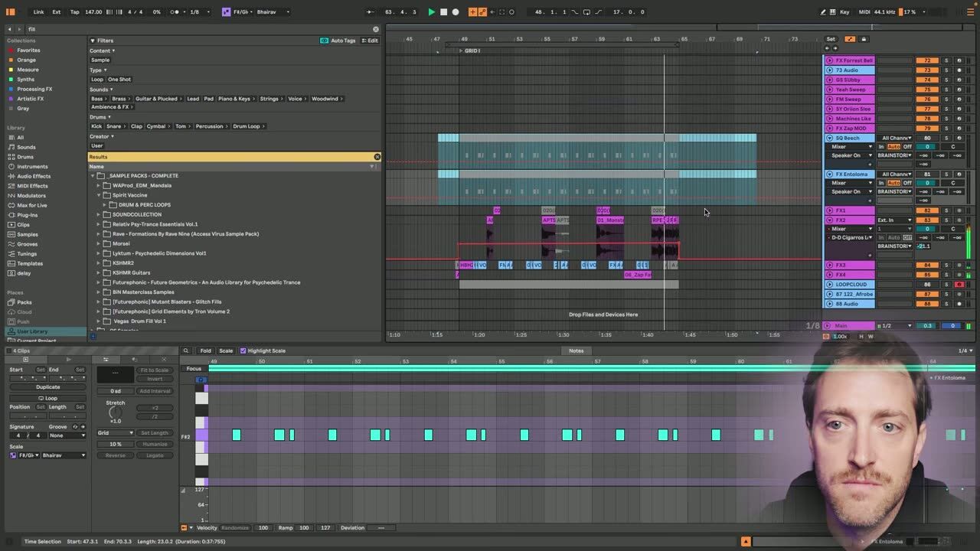980x551 pixels.
Task: Open Max for Live category
Action: pos(31,205)
